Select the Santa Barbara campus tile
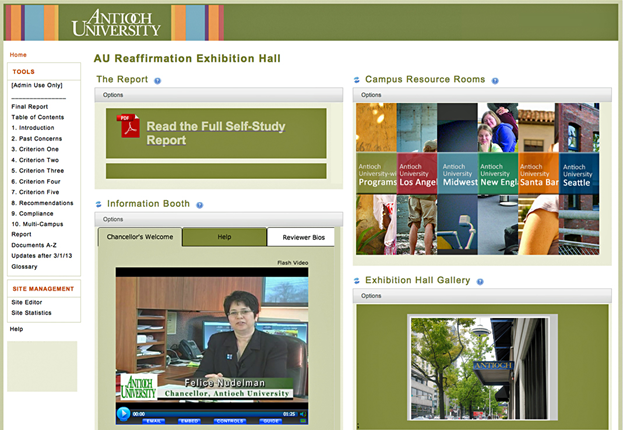The image size is (623, 430). click(x=539, y=179)
